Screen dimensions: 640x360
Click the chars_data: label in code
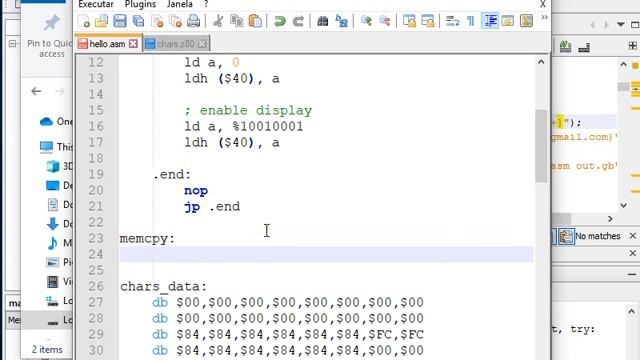(x=164, y=287)
